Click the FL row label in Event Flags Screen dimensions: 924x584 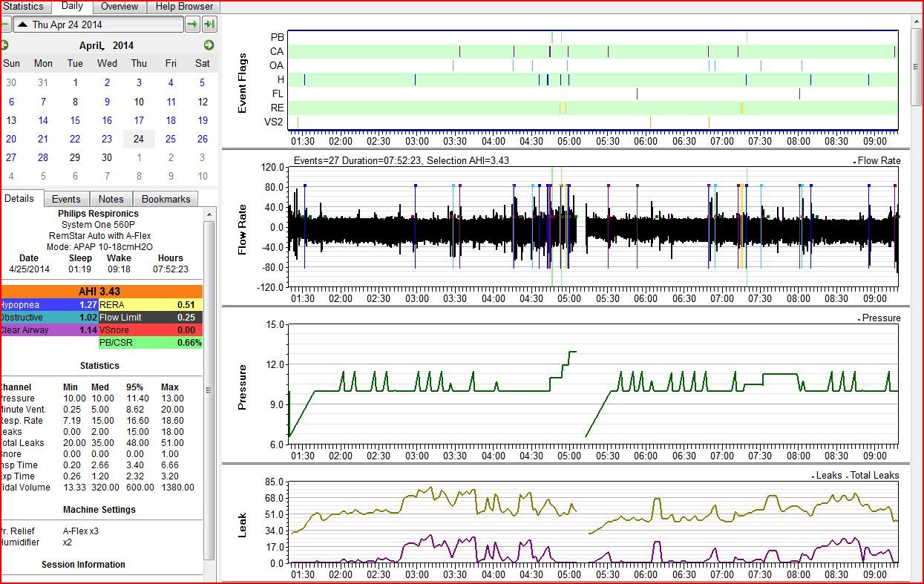click(278, 93)
